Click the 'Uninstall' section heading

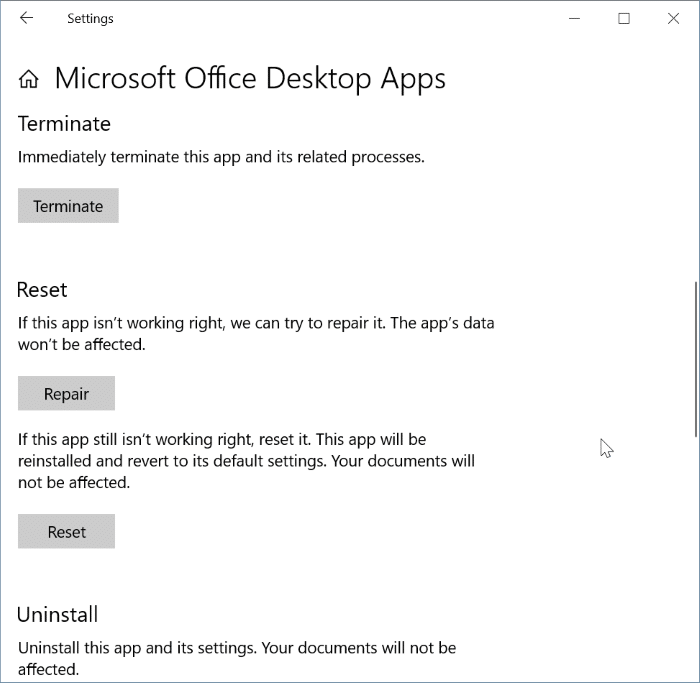point(58,614)
